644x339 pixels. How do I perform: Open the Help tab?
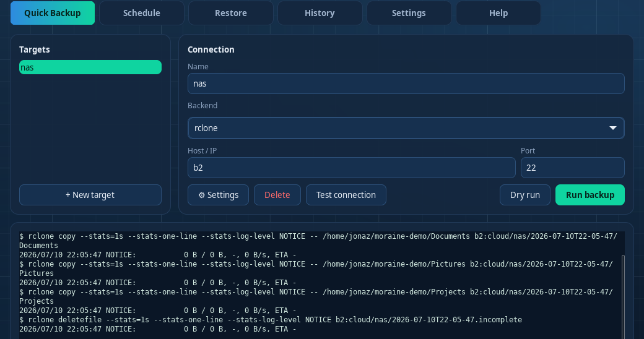[498, 13]
